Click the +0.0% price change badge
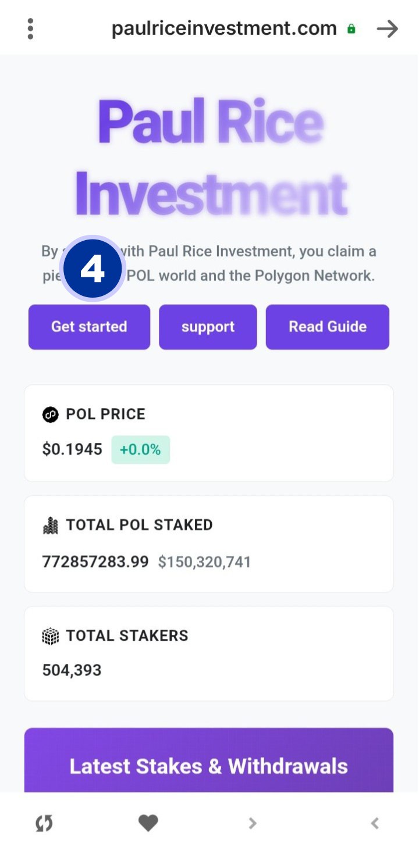The width and height of the screenshot is (419, 868). [x=140, y=449]
